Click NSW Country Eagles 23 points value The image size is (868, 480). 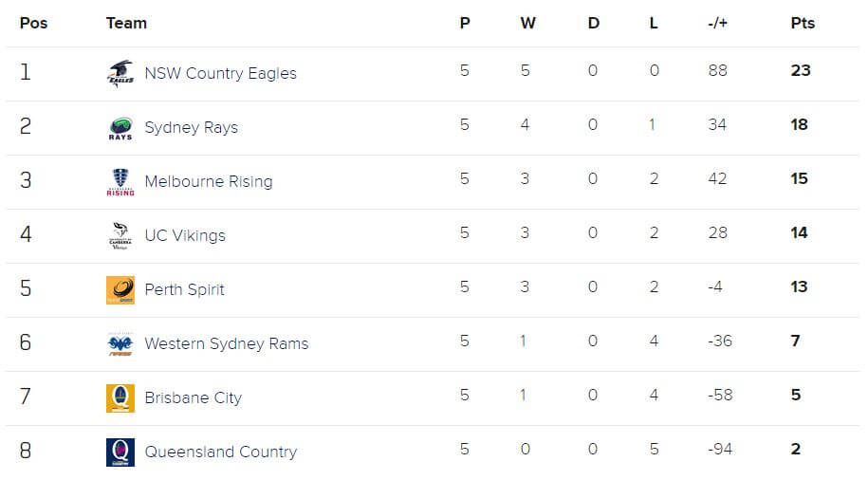(801, 70)
